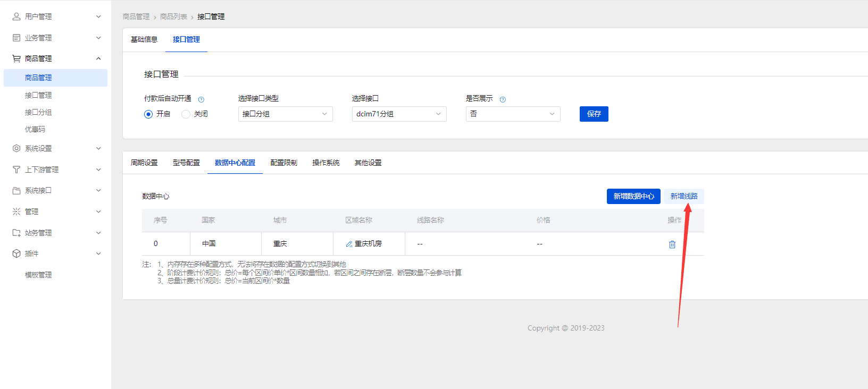The height and width of the screenshot is (389, 868).
Task: Click the 区域名称 column header
Action: point(359,220)
